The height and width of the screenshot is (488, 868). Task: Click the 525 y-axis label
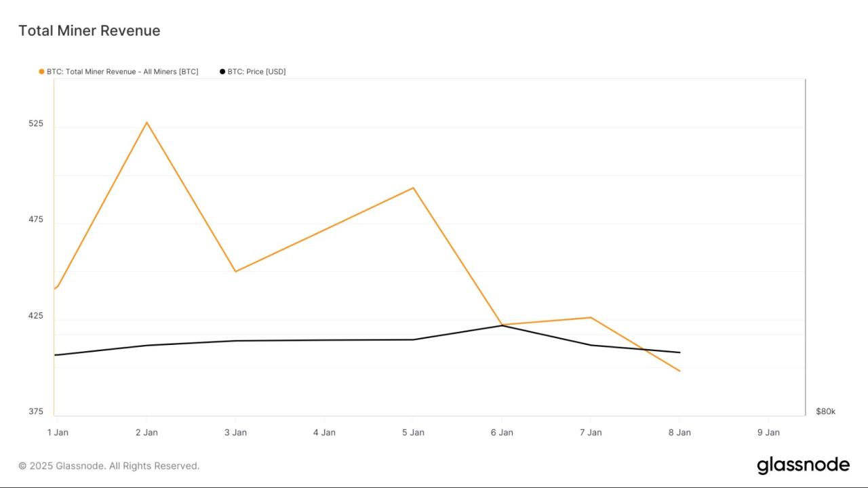point(36,123)
